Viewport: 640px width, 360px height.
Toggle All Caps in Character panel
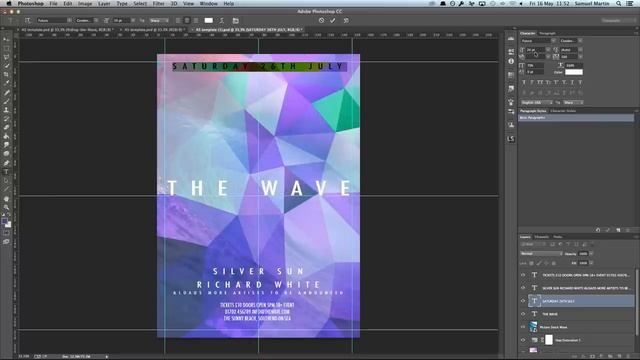tap(540, 82)
